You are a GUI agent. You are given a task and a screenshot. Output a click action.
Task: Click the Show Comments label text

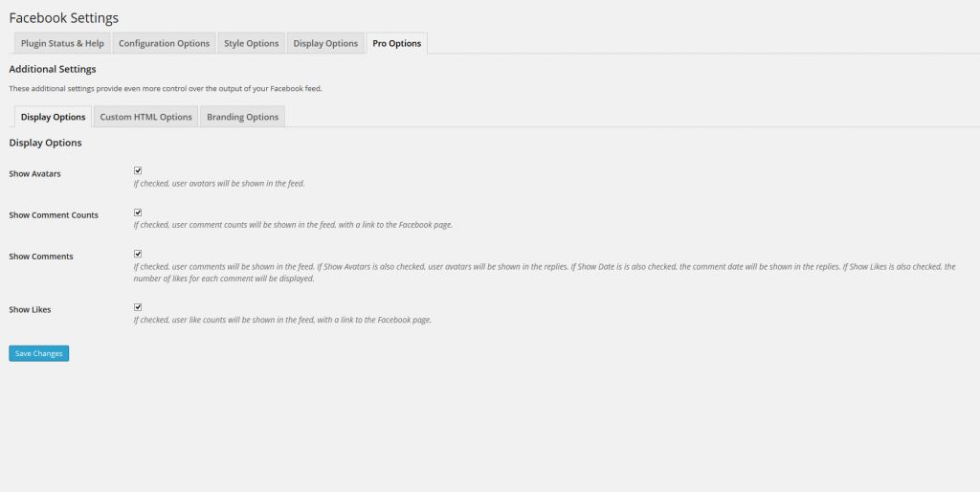pos(41,257)
